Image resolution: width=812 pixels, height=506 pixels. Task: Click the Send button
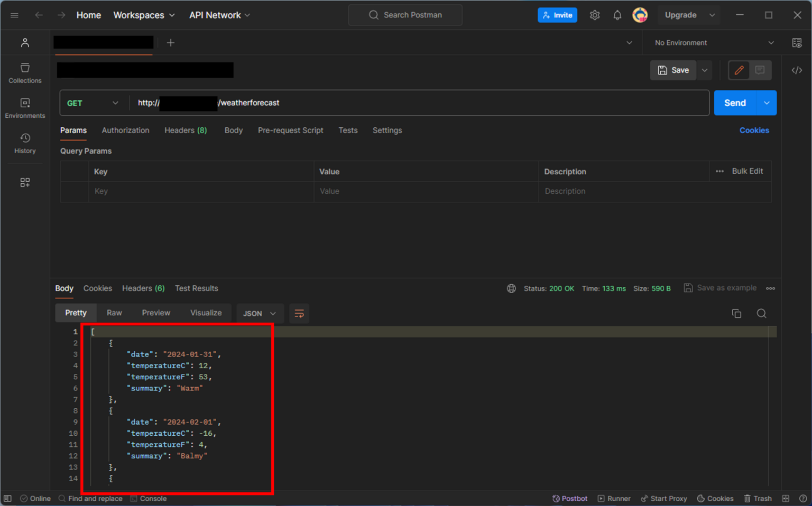735,103
